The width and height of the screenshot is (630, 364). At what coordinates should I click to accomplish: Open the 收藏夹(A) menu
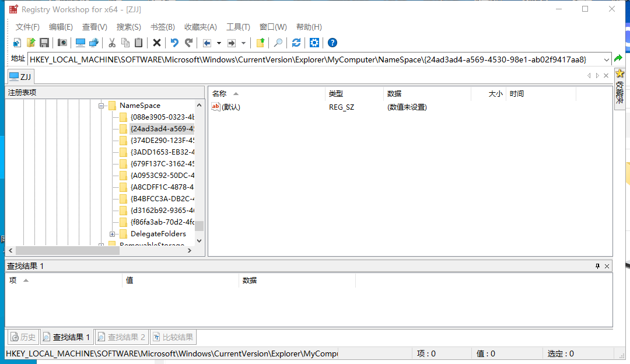[201, 27]
